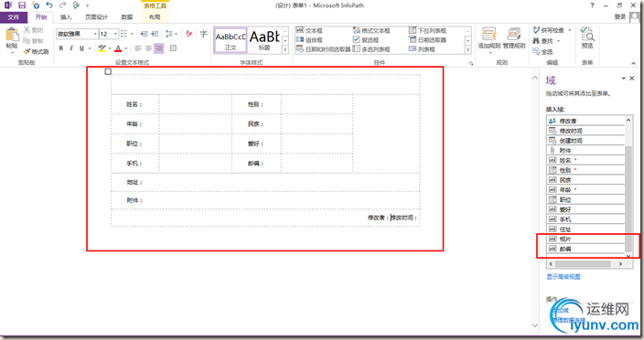Image resolution: width=644 pixels, height=340 pixels.
Task: Apply the yellow highlight color
Action: pos(102,48)
